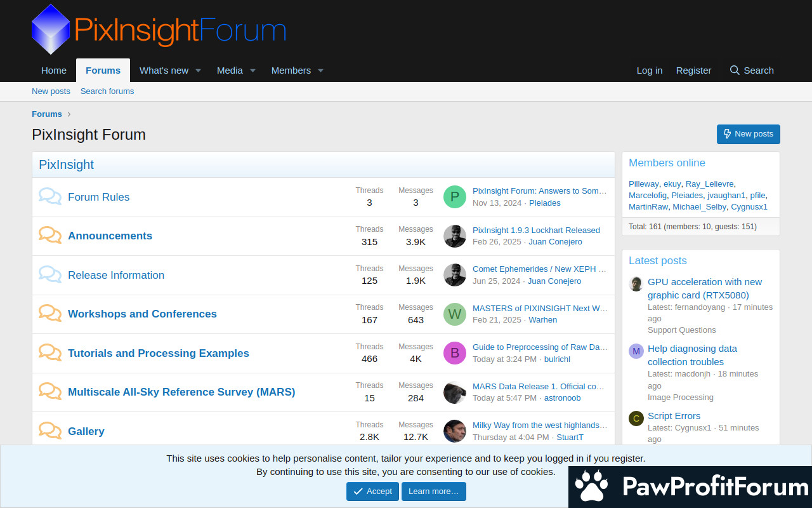Screen dimensions: 812x508
Task: Click the Gallery speech bubble icon
Action: pyautogui.click(x=50, y=431)
